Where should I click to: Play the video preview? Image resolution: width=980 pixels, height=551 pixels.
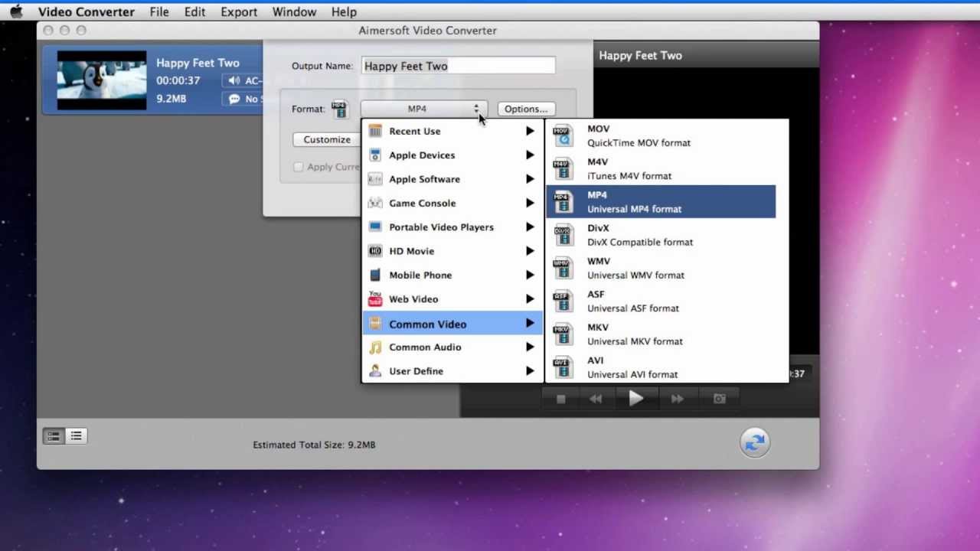click(635, 399)
